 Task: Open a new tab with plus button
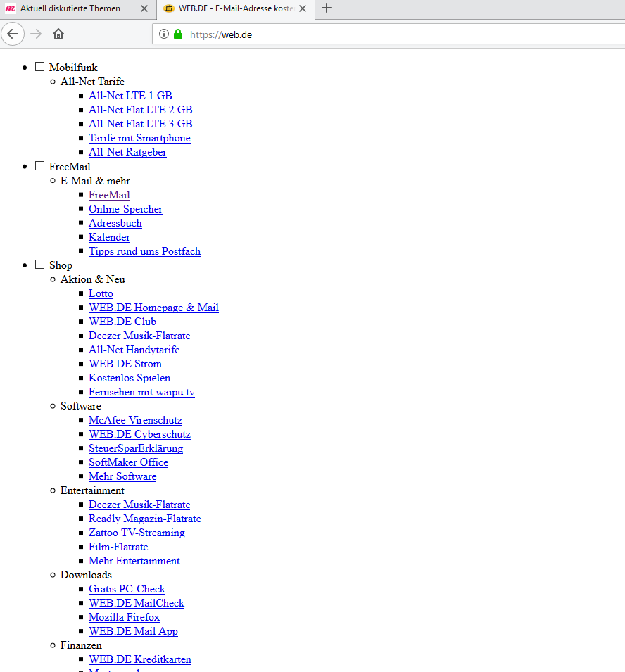click(x=326, y=8)
